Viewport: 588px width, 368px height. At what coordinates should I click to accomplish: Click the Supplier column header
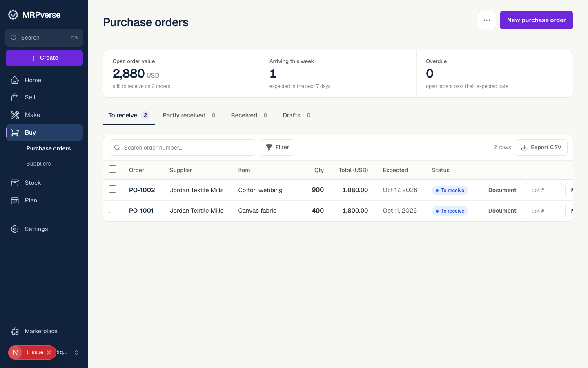click(181, 170)
